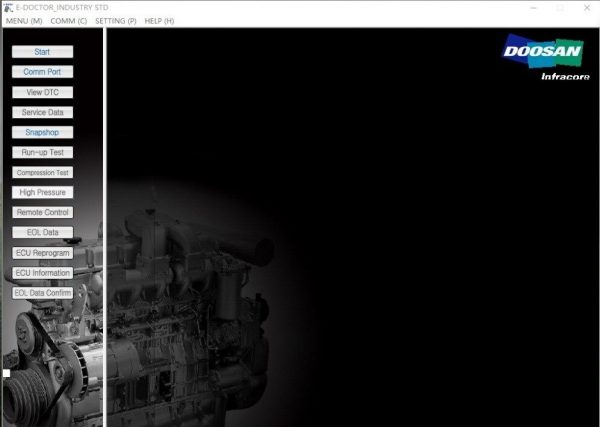Minimize the E-DOCTOR window
Viewport: 600px width, 427px height.
pos(534,8)
